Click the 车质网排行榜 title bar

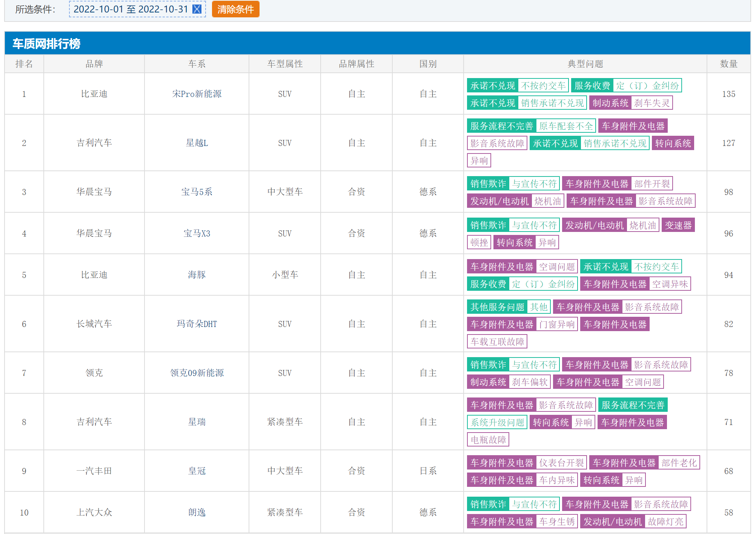point(378,43)
